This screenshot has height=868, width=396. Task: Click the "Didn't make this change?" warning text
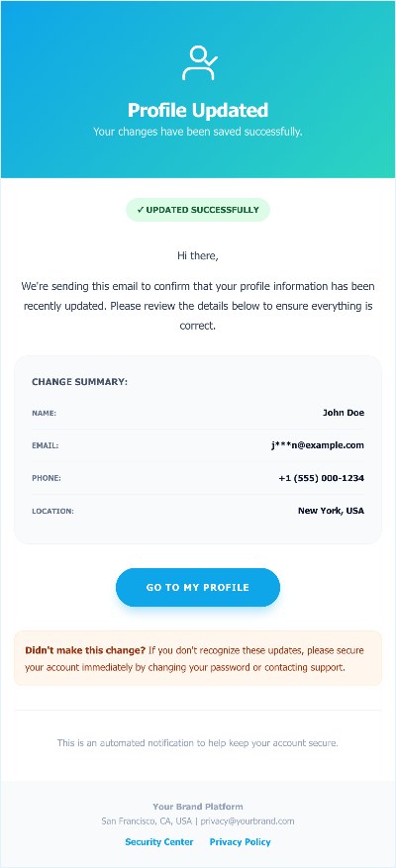[x=85, y=650]
